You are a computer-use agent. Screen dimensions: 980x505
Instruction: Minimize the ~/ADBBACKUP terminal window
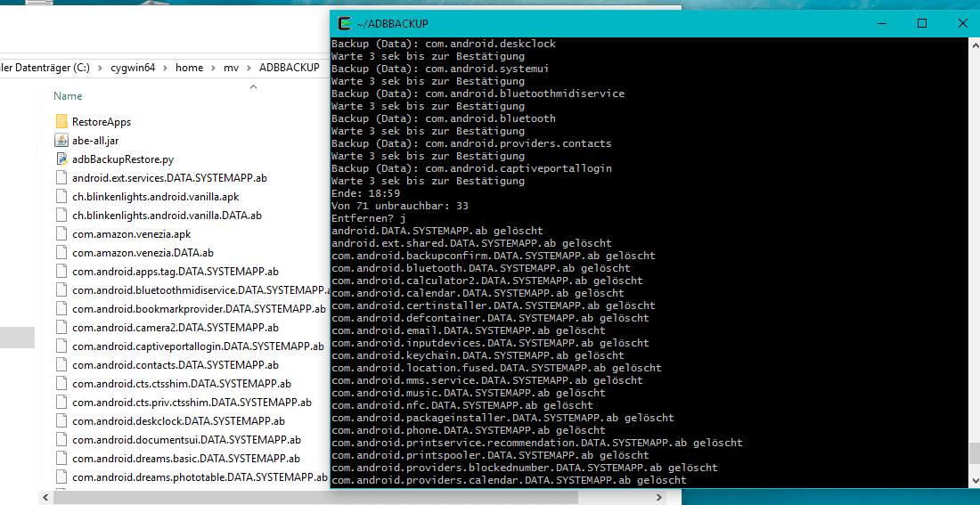pos(881,24)
